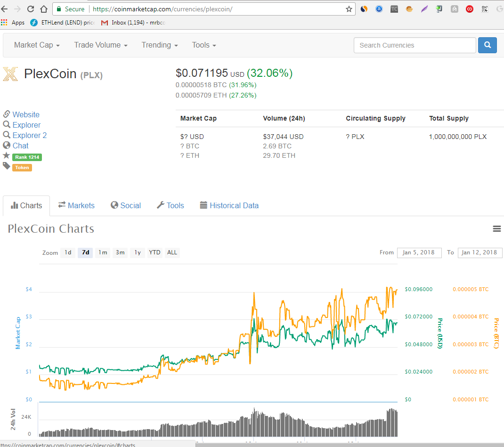Screen dimensions: 504x447
Task: Expand the Trade Volume menu
Action: click(101, 45)
